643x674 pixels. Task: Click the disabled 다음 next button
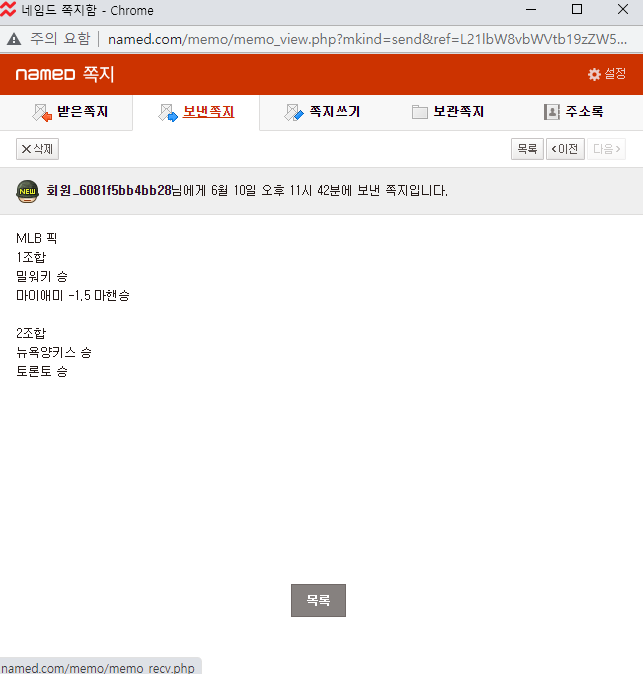tap(606, 149)
